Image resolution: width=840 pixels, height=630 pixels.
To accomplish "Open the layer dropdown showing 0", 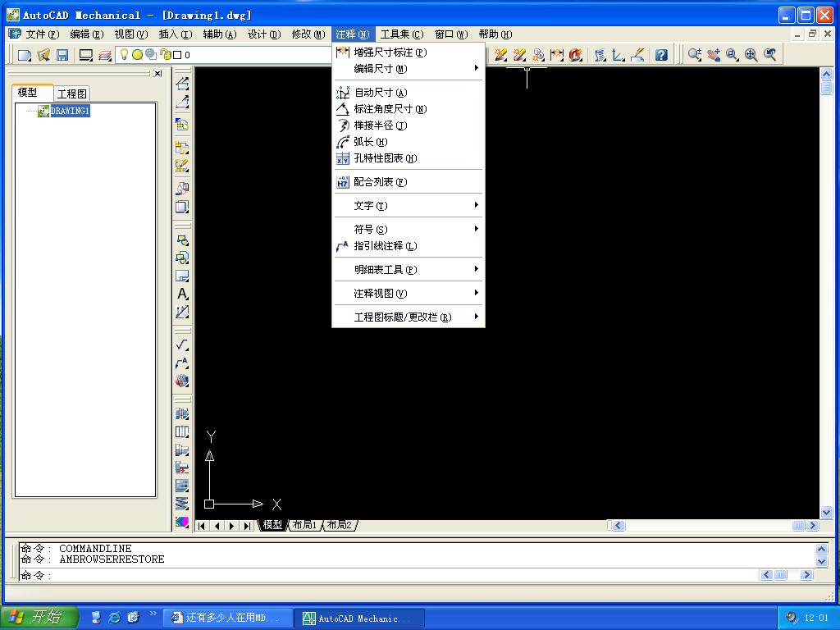I will coord(223,55).
